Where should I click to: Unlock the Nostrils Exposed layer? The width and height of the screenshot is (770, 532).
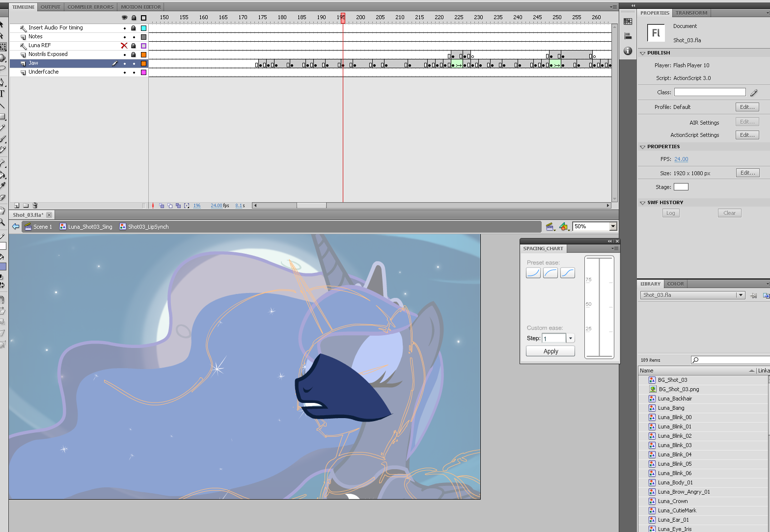coord(133,54)
